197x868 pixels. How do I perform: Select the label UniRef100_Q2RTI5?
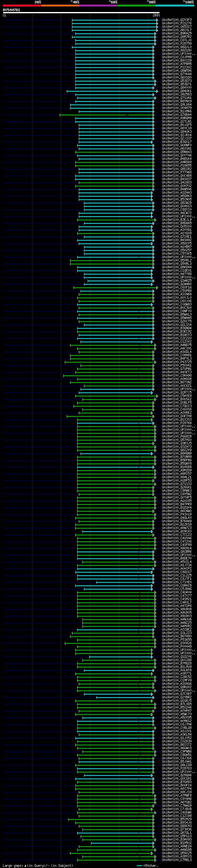click(x=177, y=392)
